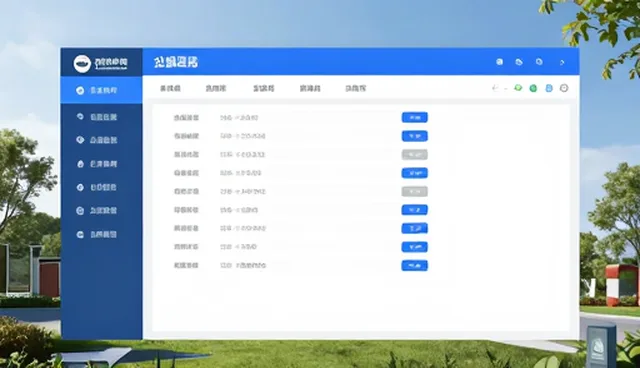Viewport: 640px width, 368px height.
Task: Click the gray clock icon in the tab toolbar
Action: pos(564,88)
